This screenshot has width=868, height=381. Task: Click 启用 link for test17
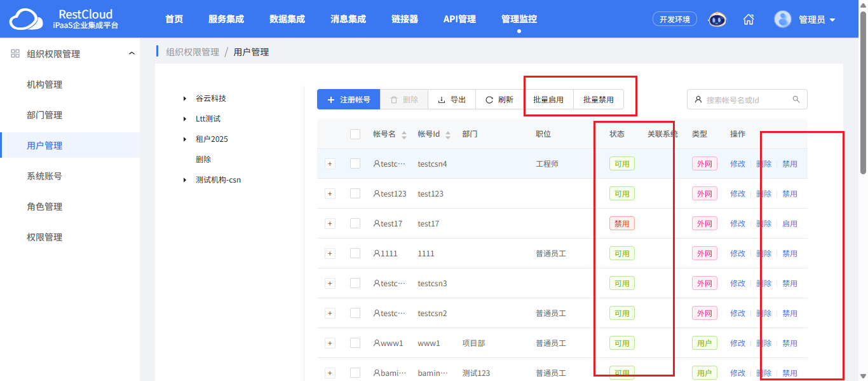point(790,223)
